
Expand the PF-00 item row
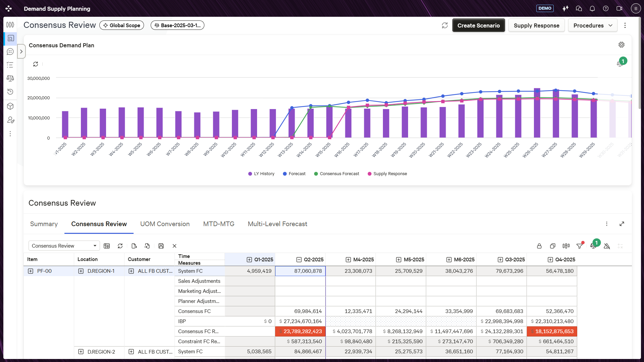click(31, 271)
